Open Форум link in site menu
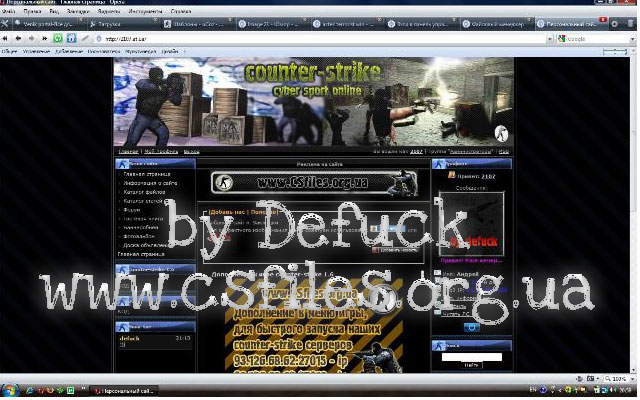640x400 pixels. point(131,210)
